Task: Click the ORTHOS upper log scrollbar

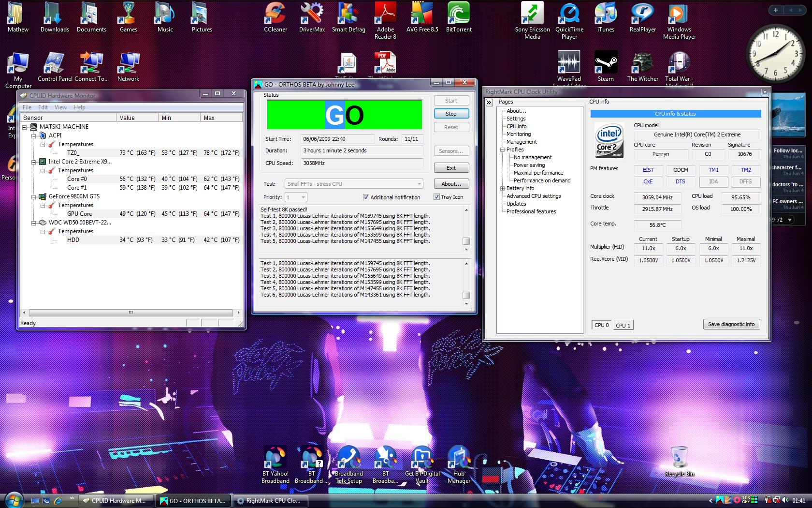Action: coord(466,229)
